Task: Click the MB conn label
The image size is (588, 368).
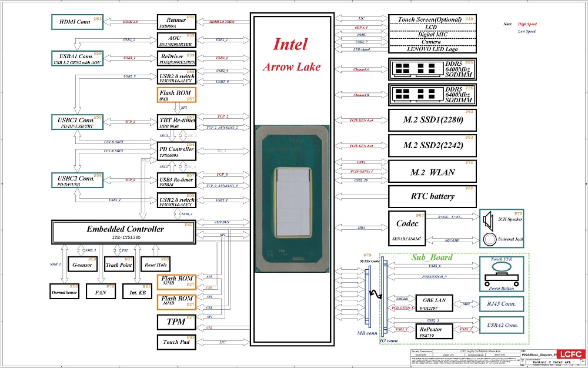Action: tap(367, 333)
